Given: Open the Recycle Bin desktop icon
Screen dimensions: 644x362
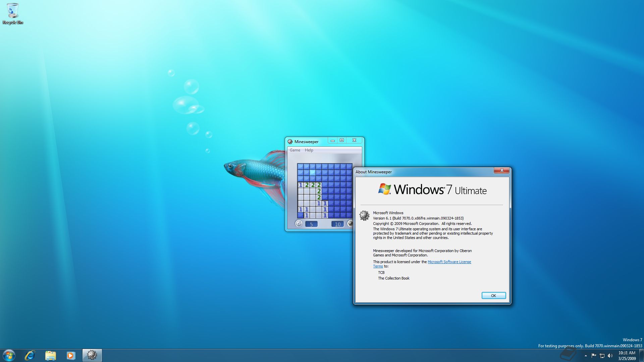Looking at the screenshot, I should click(12, 14).
